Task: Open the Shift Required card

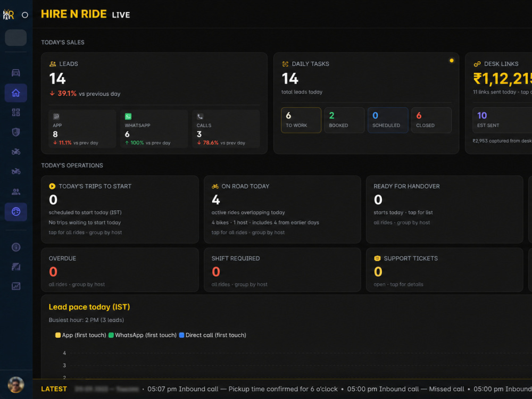Action: (282, 270)
